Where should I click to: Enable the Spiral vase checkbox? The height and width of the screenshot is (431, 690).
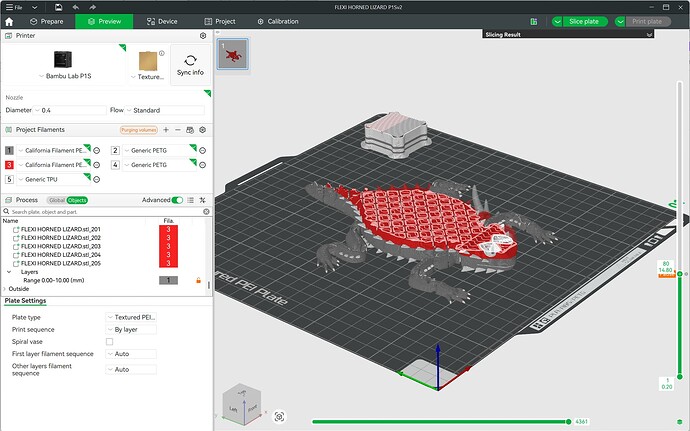coord(110,342)
